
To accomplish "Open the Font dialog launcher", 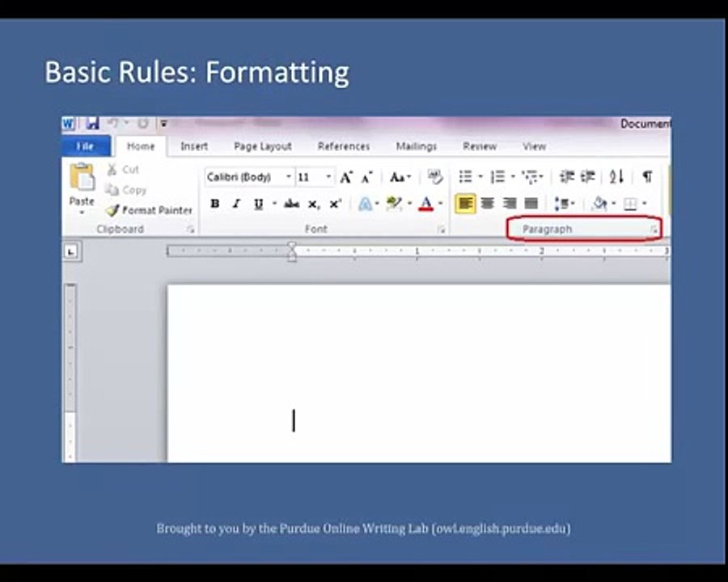I will pos(441,230).
